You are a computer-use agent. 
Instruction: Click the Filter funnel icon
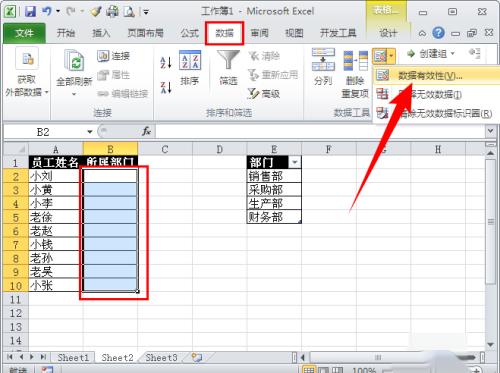tap(228, 59)
